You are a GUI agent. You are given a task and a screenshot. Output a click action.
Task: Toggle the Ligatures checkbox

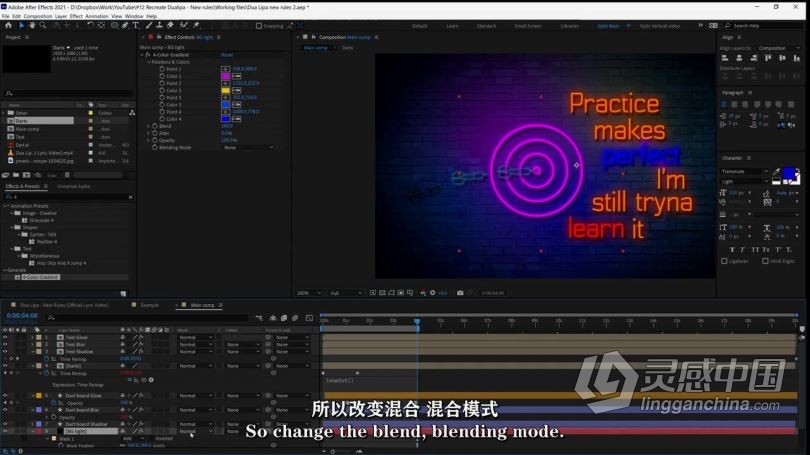point(724,261)
